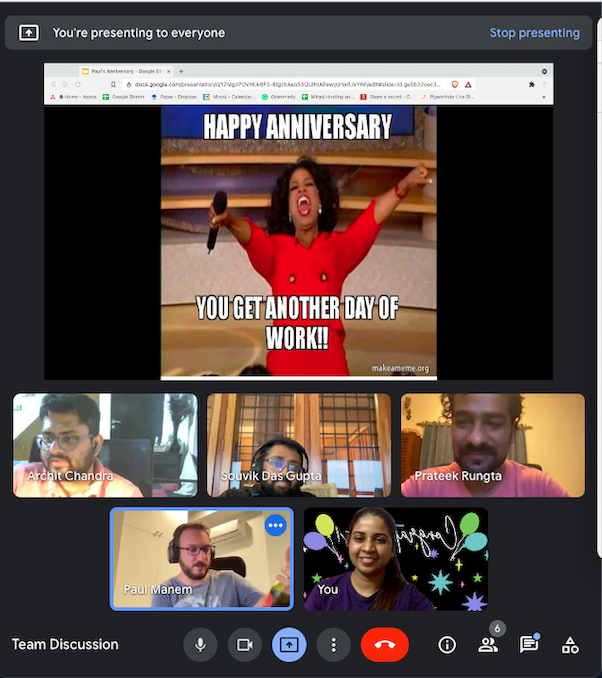
Task: Click the You're presenting to everyone text
Action: tap(139, 33)
